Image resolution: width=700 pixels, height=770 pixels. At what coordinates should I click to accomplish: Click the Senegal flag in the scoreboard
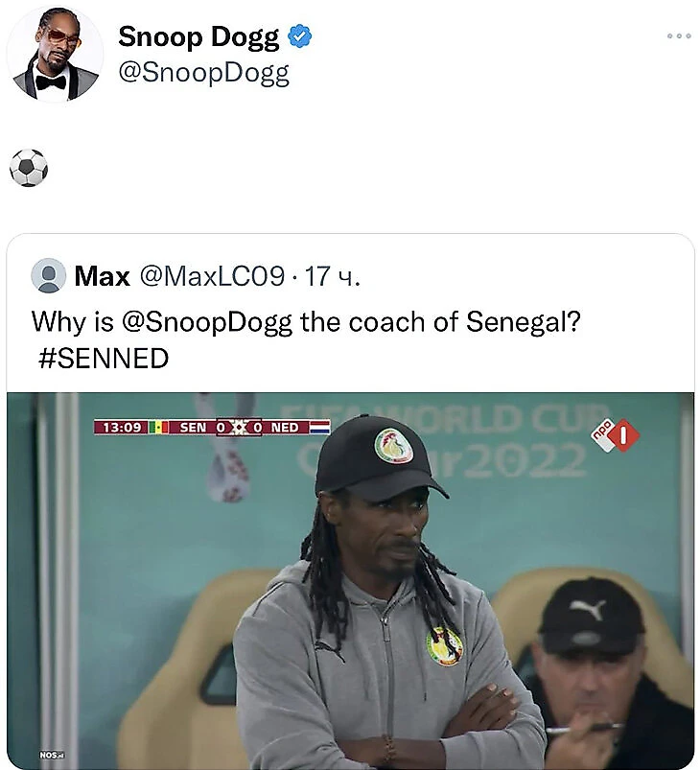(x=158, y=428)
